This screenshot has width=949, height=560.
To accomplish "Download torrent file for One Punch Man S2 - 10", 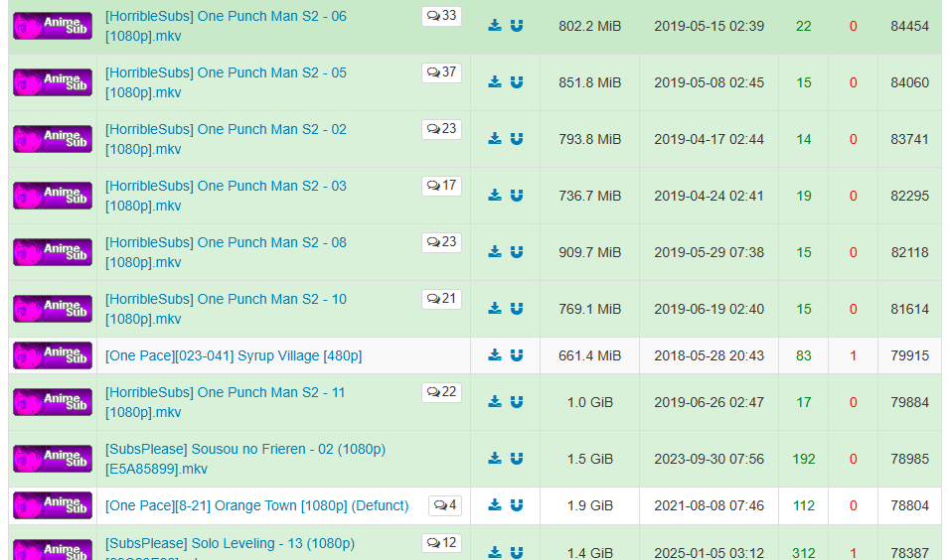I will point(495,309).
